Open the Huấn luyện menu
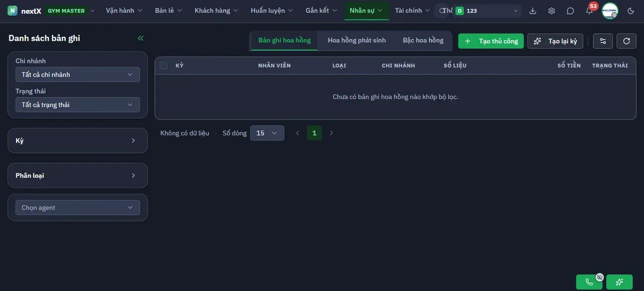The height and width of the screenshot is (291, 644). point(272,11)
